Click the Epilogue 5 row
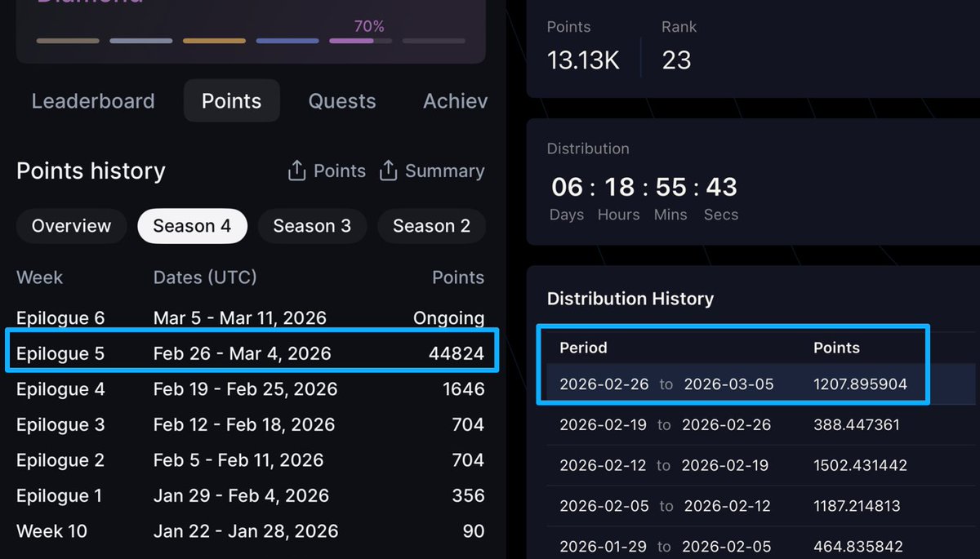 point(251,353)
